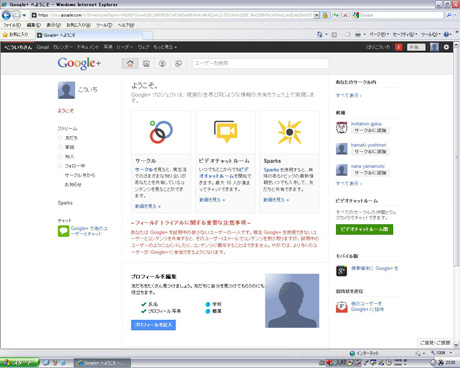Click the Google+ taskbar window button

click(x=102, y=363)
